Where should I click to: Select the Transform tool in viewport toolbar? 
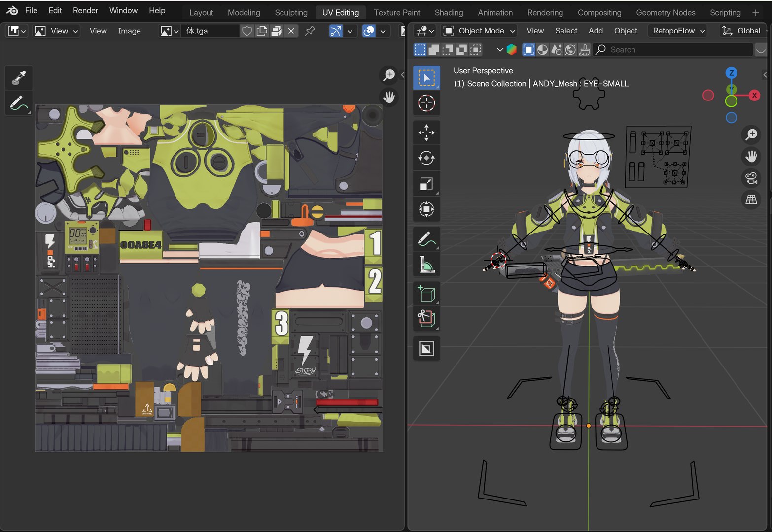(426, 209)
